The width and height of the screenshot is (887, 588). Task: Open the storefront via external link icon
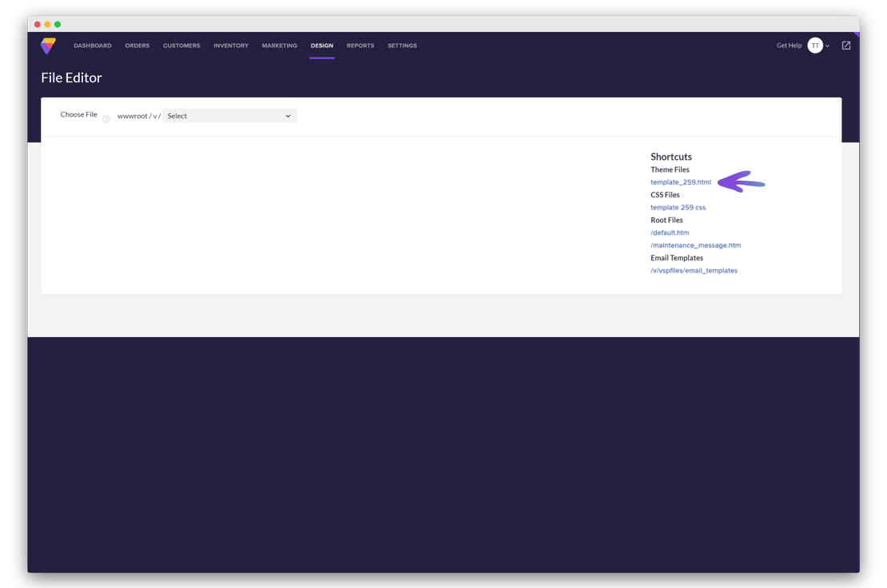845,46
